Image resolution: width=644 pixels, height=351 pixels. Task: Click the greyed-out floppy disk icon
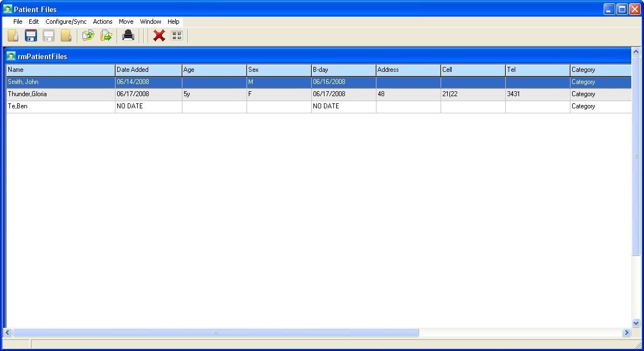[x=49, y=36]
